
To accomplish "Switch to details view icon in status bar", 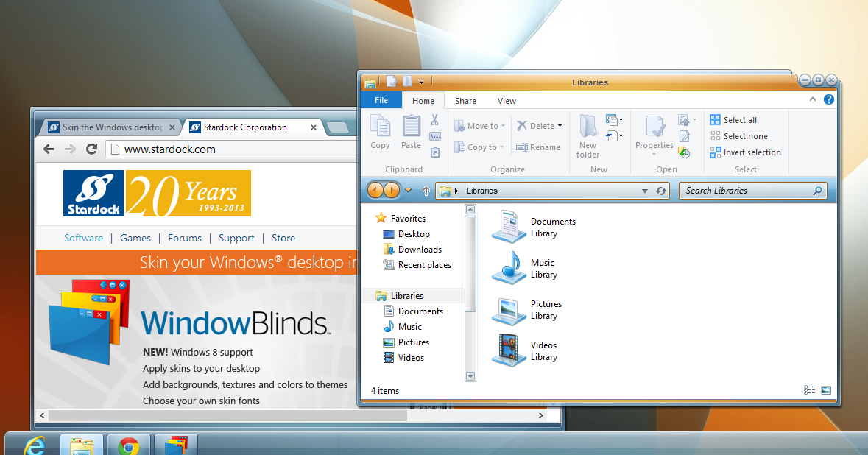I will [x=809, y=390].
